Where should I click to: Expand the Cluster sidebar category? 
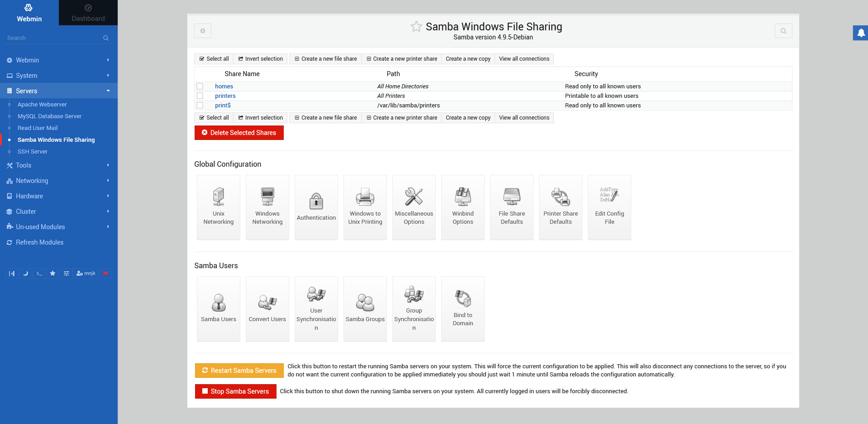(59, 212)
